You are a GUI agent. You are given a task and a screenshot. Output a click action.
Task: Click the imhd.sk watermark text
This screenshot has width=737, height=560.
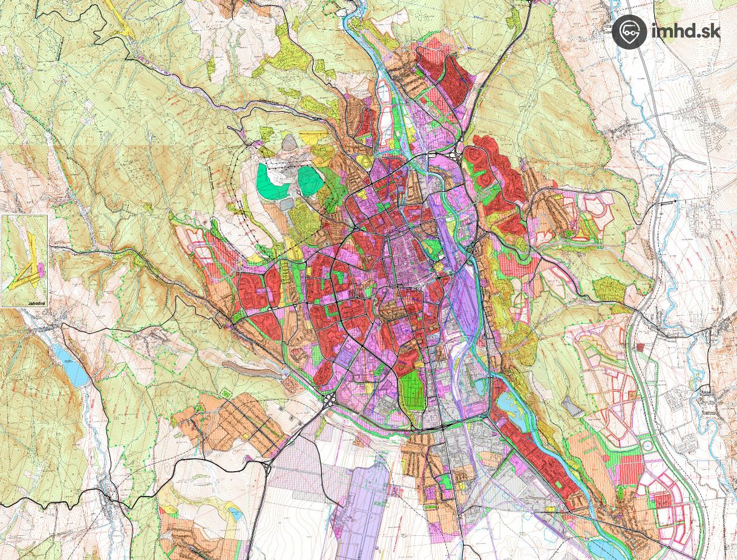tap(686, 30)
